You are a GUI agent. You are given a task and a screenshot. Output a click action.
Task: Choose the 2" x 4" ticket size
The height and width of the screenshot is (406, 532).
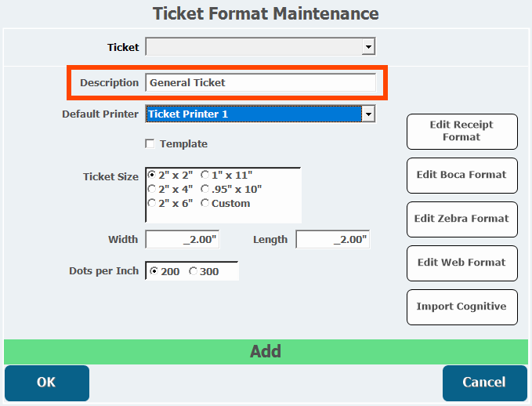(x=152, y=189)
